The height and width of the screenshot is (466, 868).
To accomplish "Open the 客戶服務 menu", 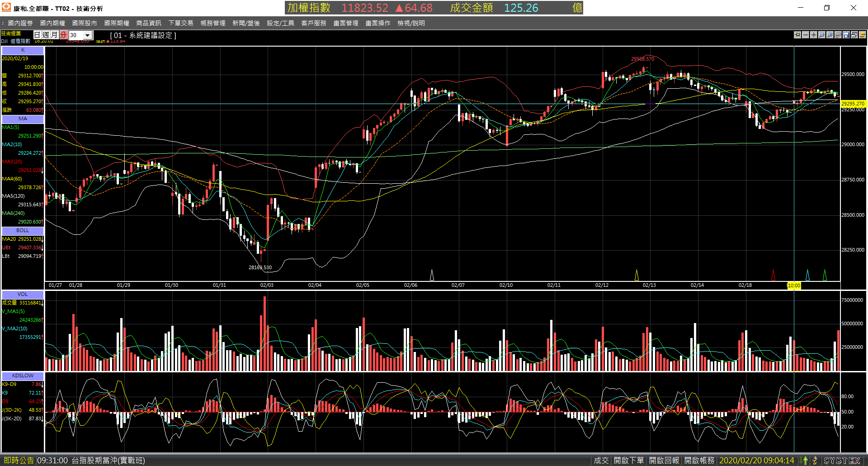I will point(314,23).
